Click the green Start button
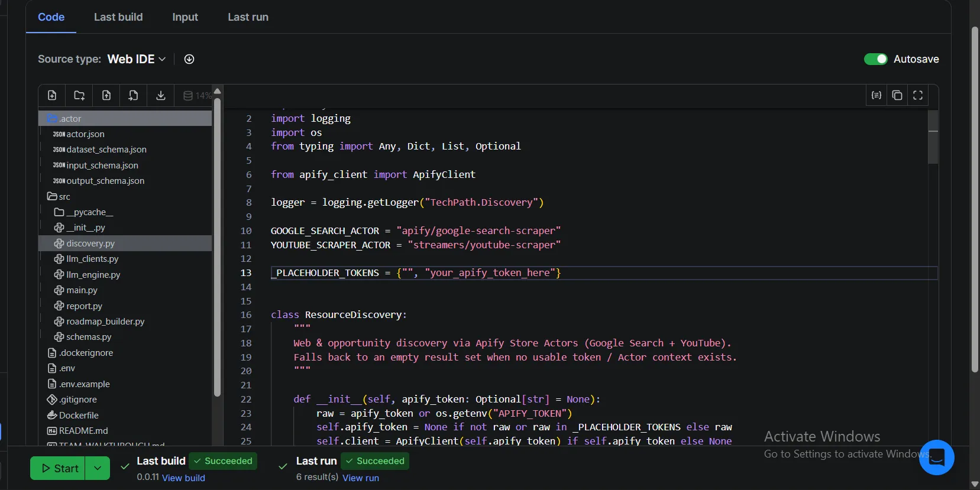The height and width of the screenshot is (490, 980). click(58, 468)
